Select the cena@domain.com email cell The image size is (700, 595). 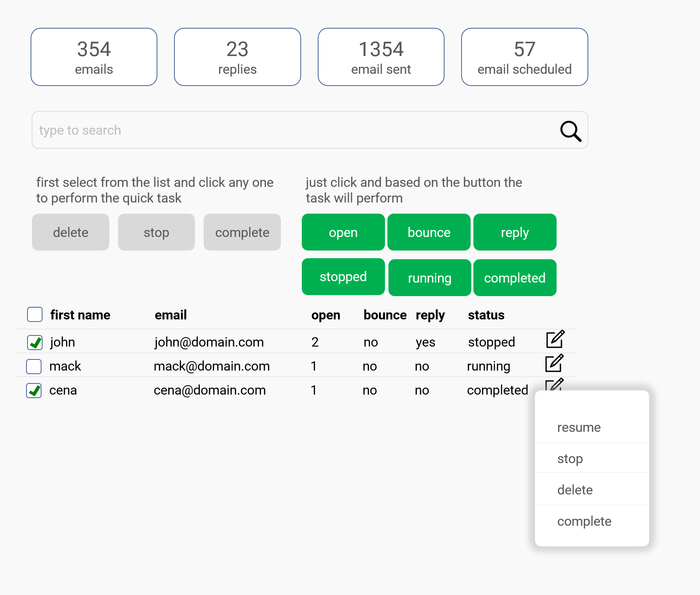click(210, 390)
